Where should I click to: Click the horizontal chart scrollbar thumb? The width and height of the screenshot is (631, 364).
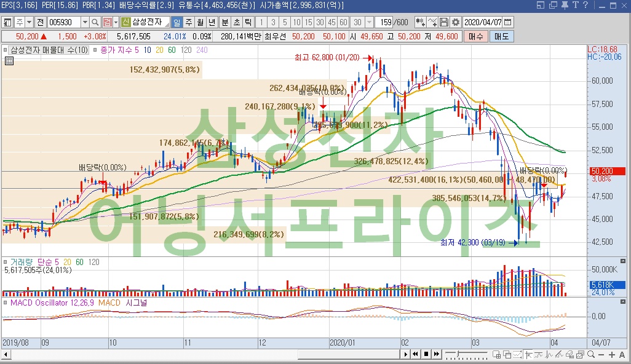pyautogui.click(x=349, y=354)
